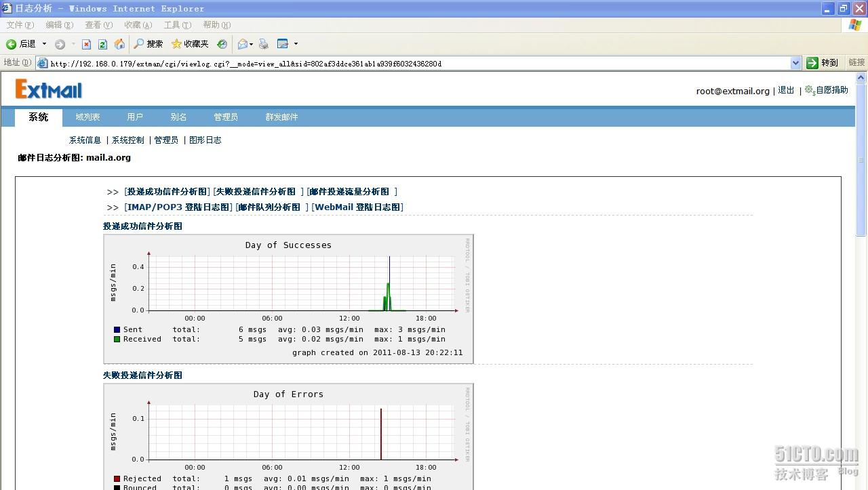
Task: Open the Search (搜索) toolbar button
Action: pyautogui.click(x=149, y=44)
